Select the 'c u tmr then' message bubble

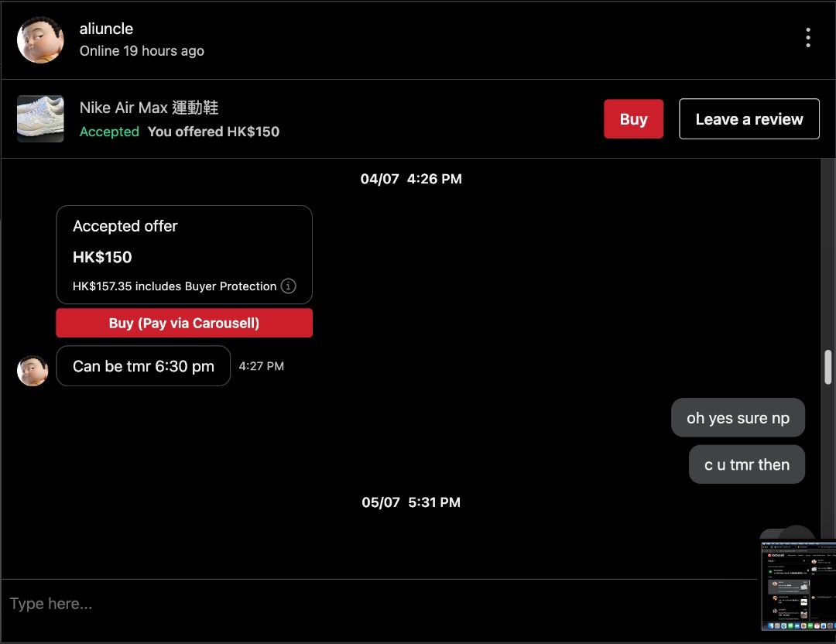pyautogui.click(x=746, y=465)
